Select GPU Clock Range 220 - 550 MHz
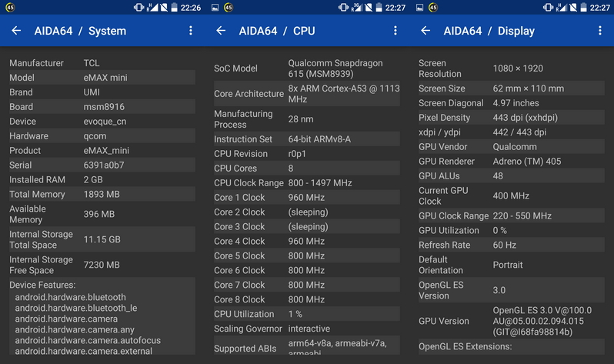Viewport: 614px width, 364px height. (x=512, y=215)
